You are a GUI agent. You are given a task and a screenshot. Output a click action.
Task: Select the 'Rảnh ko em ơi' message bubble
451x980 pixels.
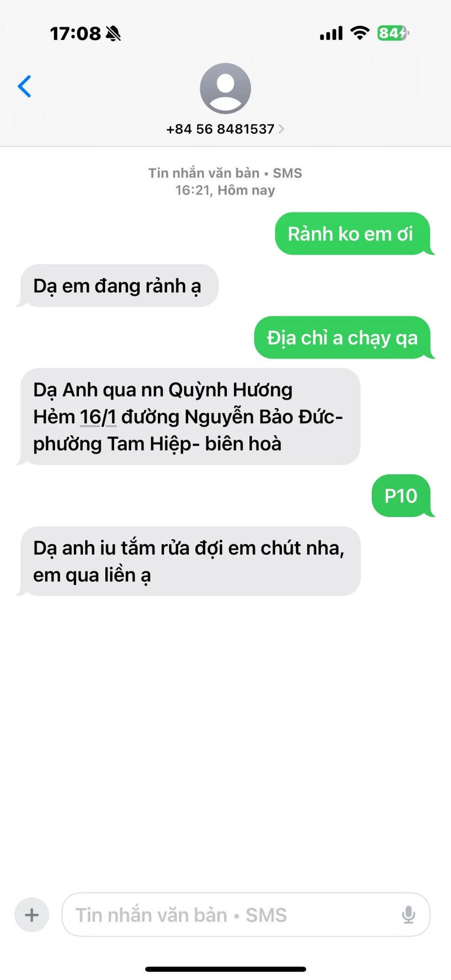[x=353, y=234]
